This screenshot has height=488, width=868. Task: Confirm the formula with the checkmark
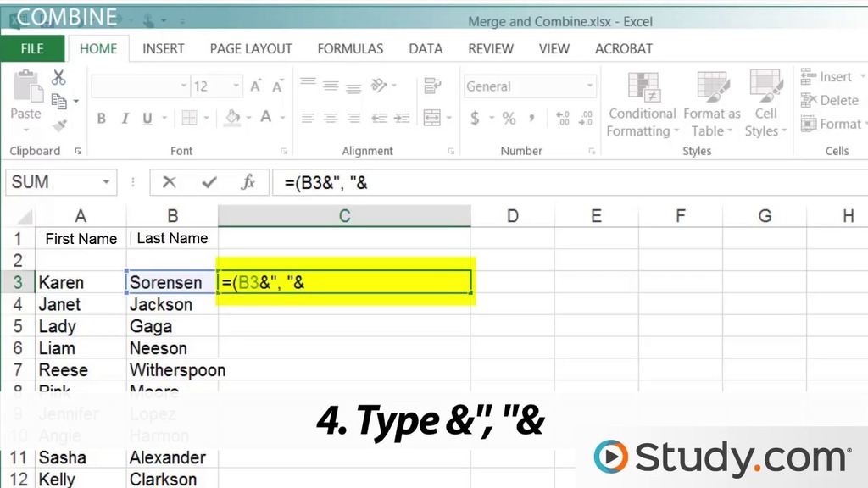[x=209, y=182]
